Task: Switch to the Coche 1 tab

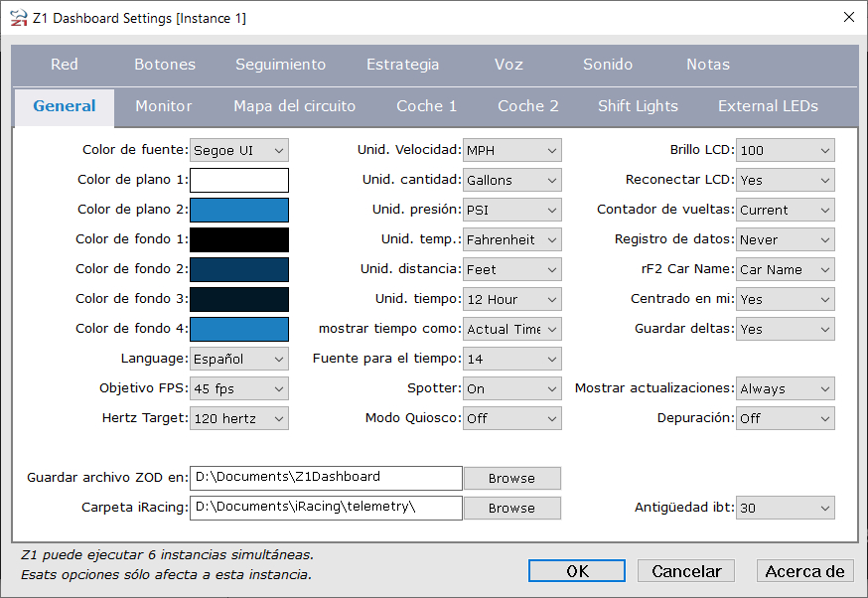Action: [426, 105]
